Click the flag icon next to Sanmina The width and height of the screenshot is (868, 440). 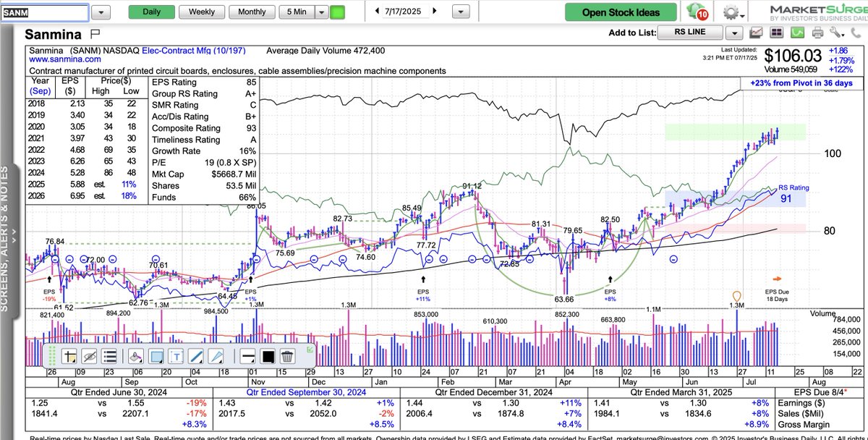96,34
